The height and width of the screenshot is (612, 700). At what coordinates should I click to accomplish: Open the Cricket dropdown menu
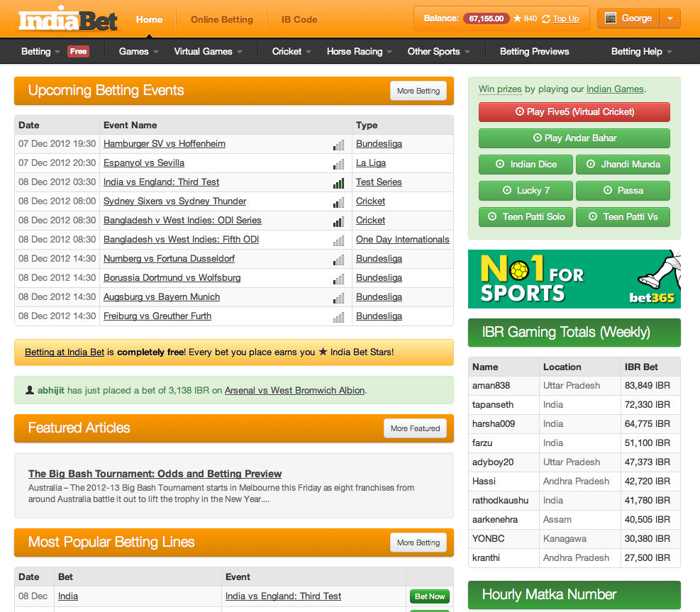point(291,51)
